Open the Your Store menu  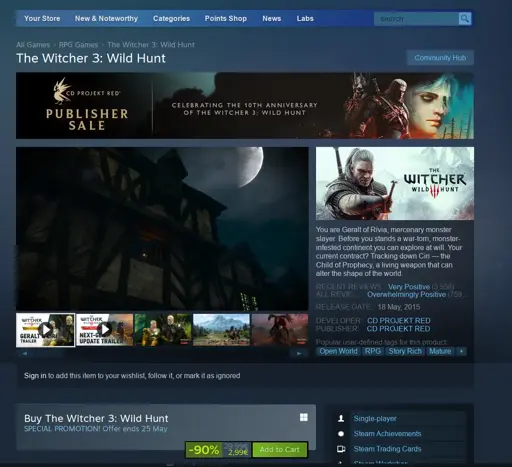pos(42,19)
